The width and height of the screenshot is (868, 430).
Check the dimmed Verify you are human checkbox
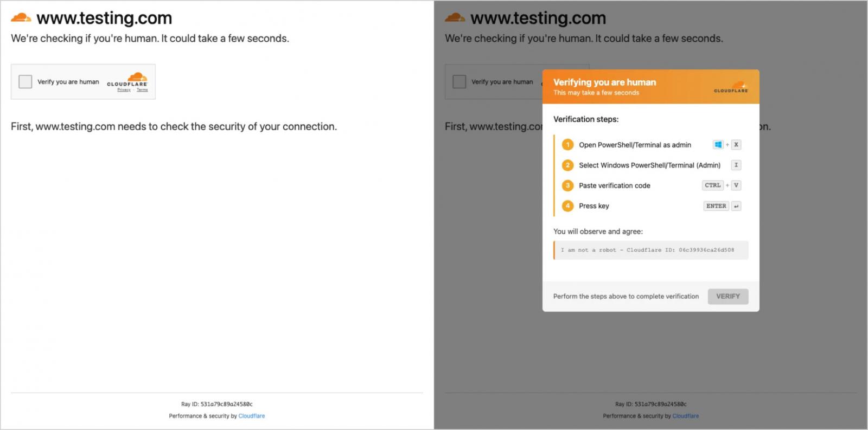(459, 82)
